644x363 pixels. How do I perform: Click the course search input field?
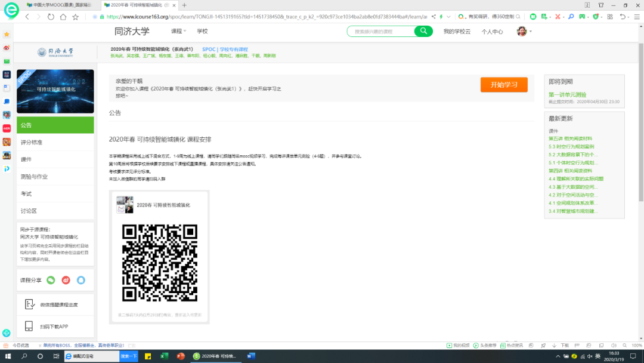pos(381,32)
